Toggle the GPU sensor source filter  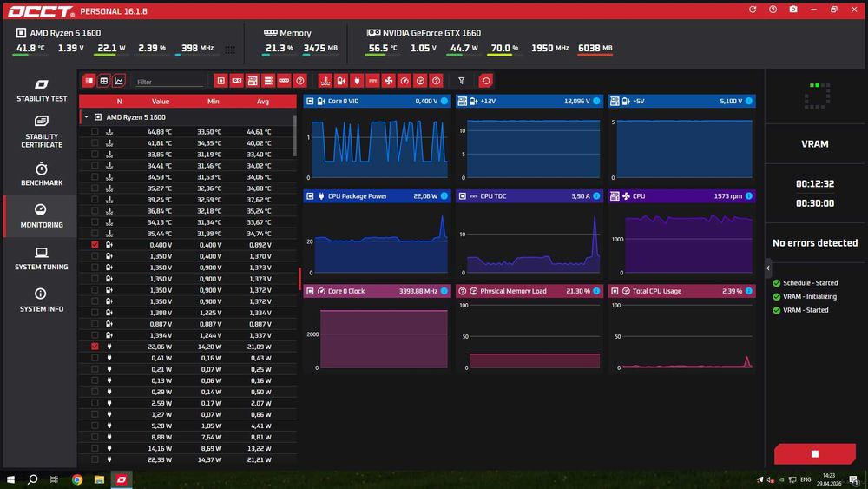click(237, 81)
